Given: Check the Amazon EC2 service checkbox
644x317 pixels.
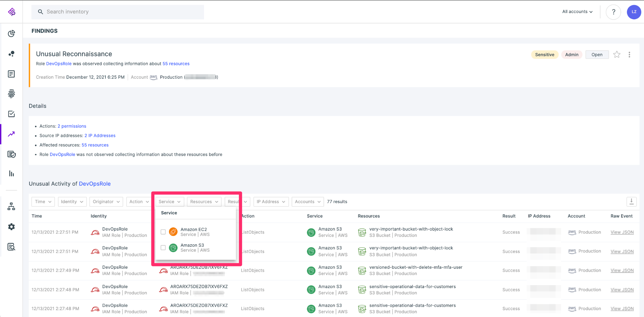Looking at the screenshot, I should [x=163, y=232].
